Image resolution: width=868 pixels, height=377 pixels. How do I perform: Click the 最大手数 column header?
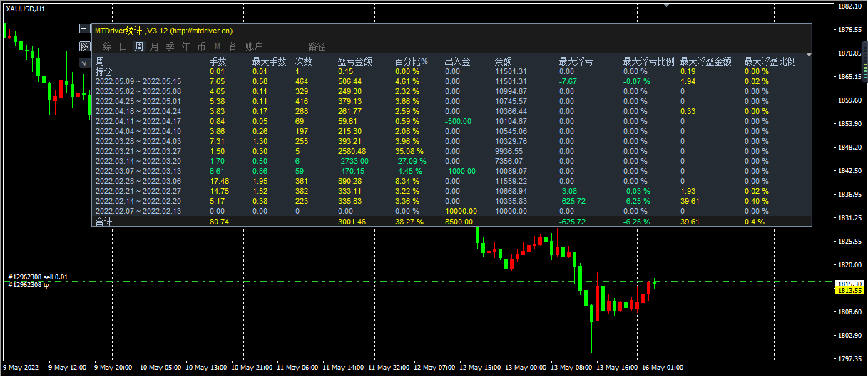click(x=270, y=62)
